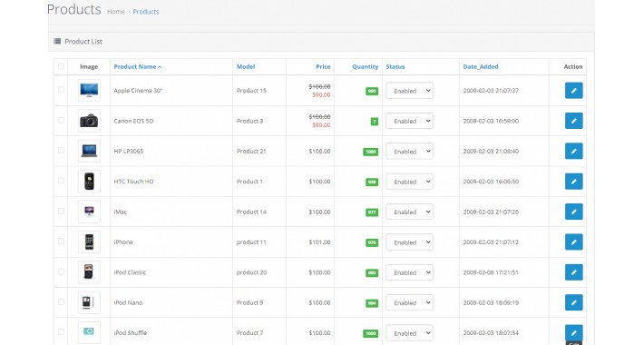Select the iMac row checkbox
Screen dimensions: 644x345
coord(61,211)
